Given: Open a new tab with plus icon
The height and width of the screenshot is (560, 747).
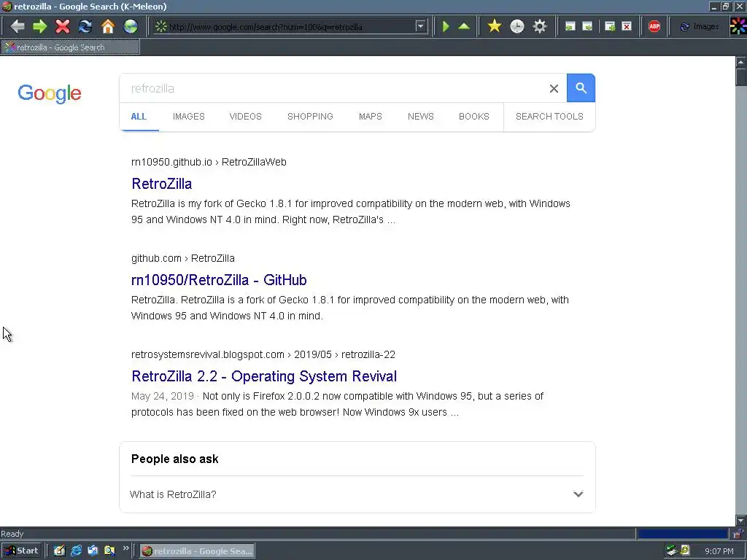Looking at the screenshot, I should tap(610, 26).
